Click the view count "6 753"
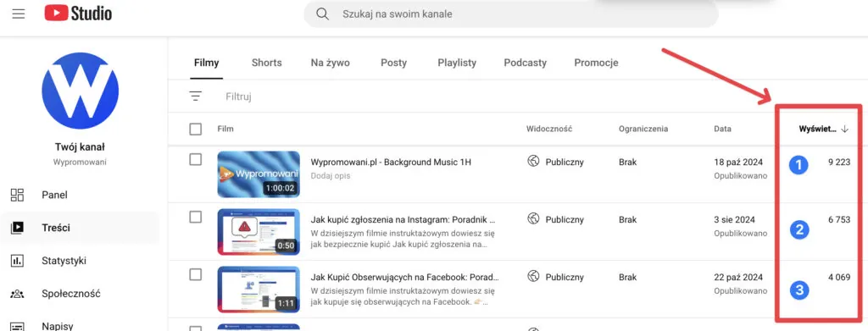This screenshot has width=868, height=331. point(839,219)
